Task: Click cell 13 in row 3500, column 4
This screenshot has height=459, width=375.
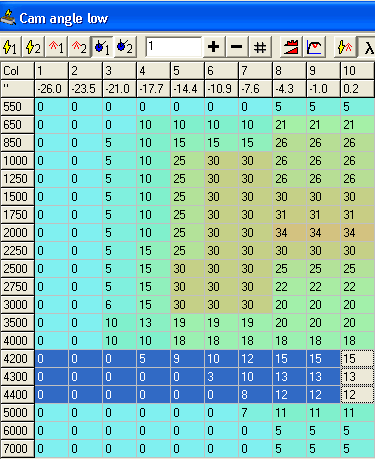Action: click(x=154, y=323)
